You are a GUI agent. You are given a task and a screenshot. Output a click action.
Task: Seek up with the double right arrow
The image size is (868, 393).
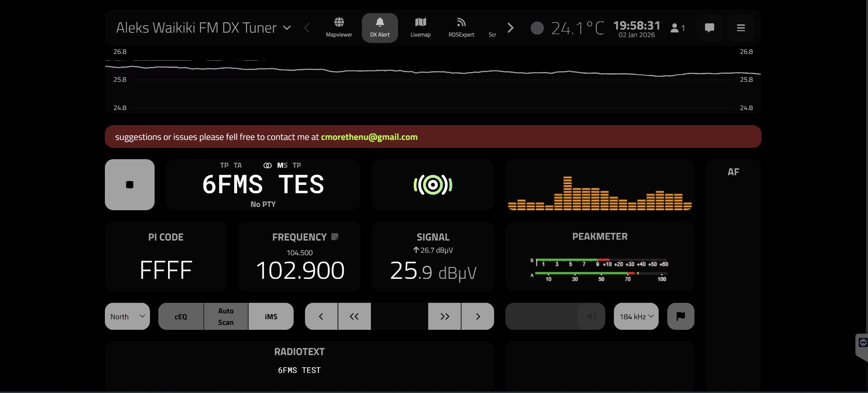click(444, 316)
